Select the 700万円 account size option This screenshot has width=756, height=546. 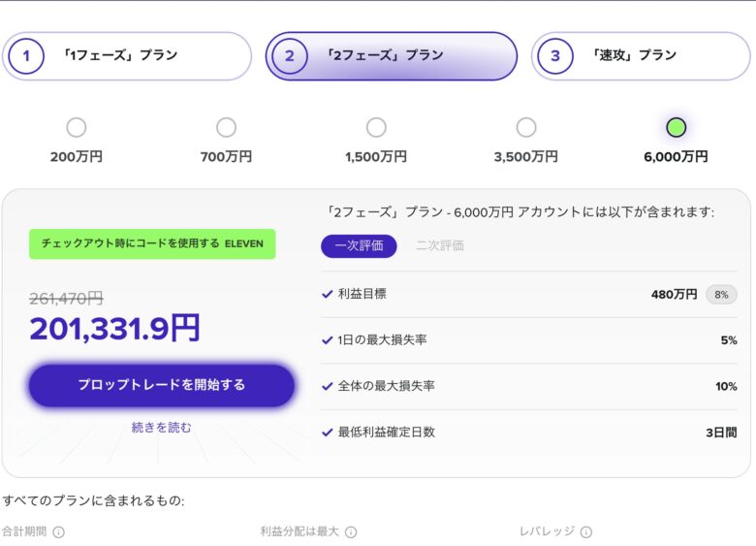[x=226, y=128]
